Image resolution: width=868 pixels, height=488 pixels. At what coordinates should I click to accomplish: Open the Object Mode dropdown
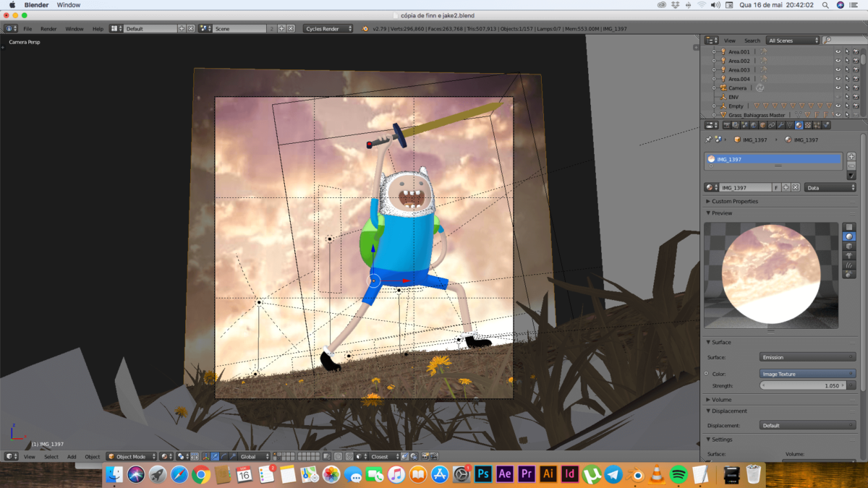[x=131, y=457]
